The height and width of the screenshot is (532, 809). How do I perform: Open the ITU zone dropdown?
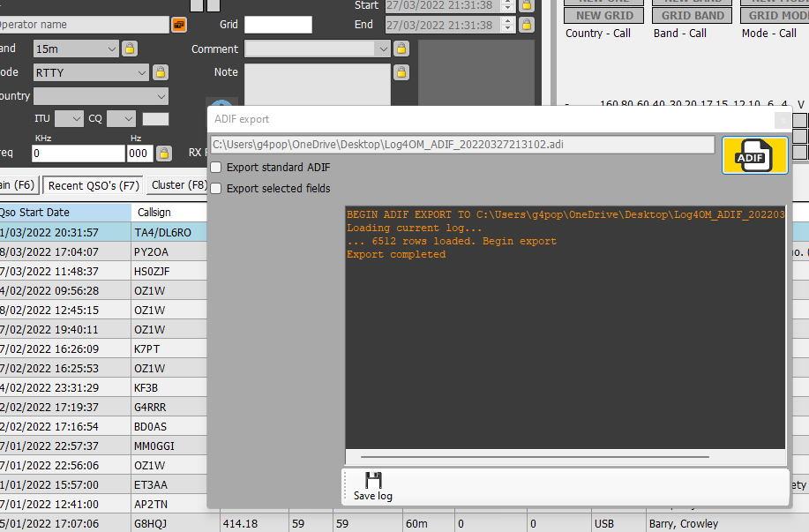[69, 119]
